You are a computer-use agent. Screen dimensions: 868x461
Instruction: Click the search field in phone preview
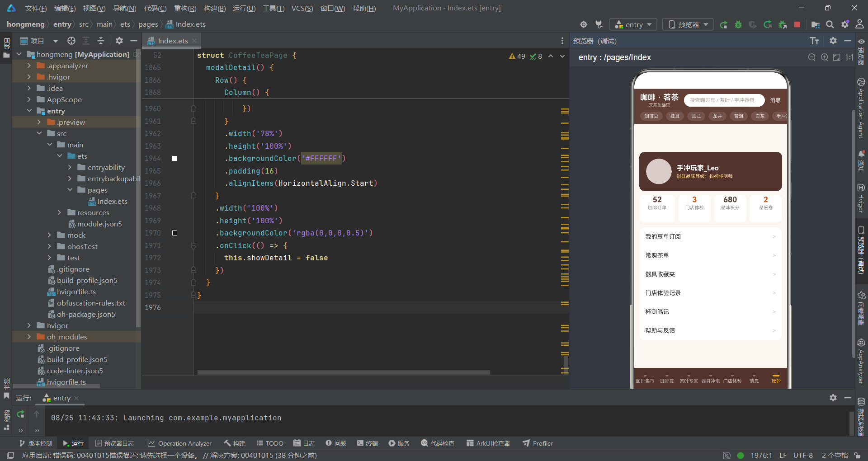724,100
